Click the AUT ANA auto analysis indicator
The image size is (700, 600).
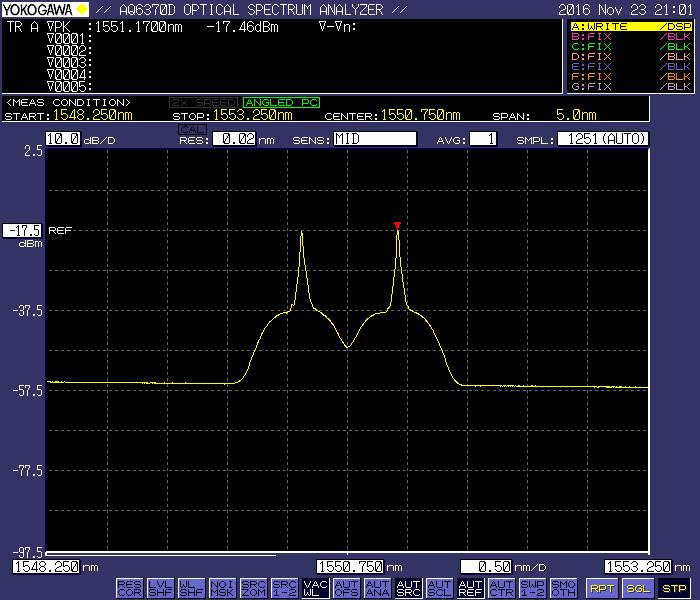click(x=378, y=588)
